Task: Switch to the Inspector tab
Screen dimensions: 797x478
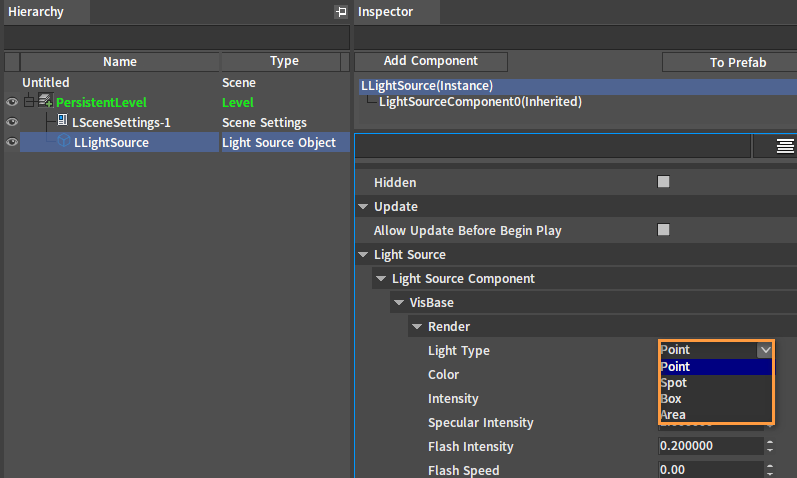Action: click(386, 12)
